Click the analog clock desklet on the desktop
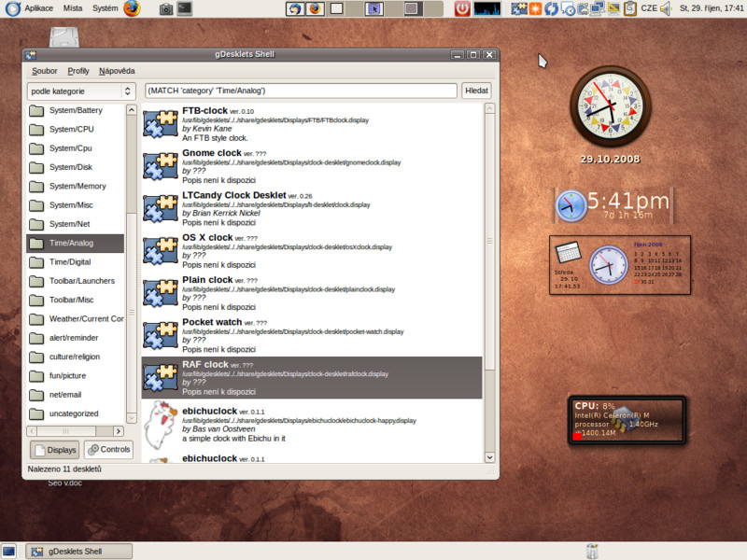747x560 pixels. click(610, 107)
